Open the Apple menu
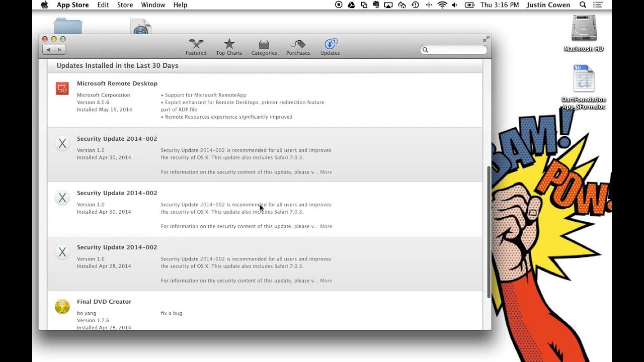Viewport: 644px width, 362px height. pos(44,5)
